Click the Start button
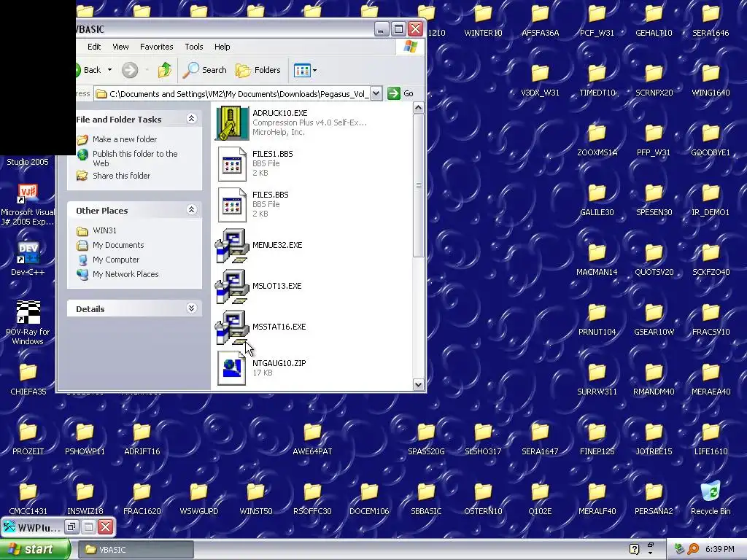Viewport: 747px width, 560px height. click(x=35, y=549)
